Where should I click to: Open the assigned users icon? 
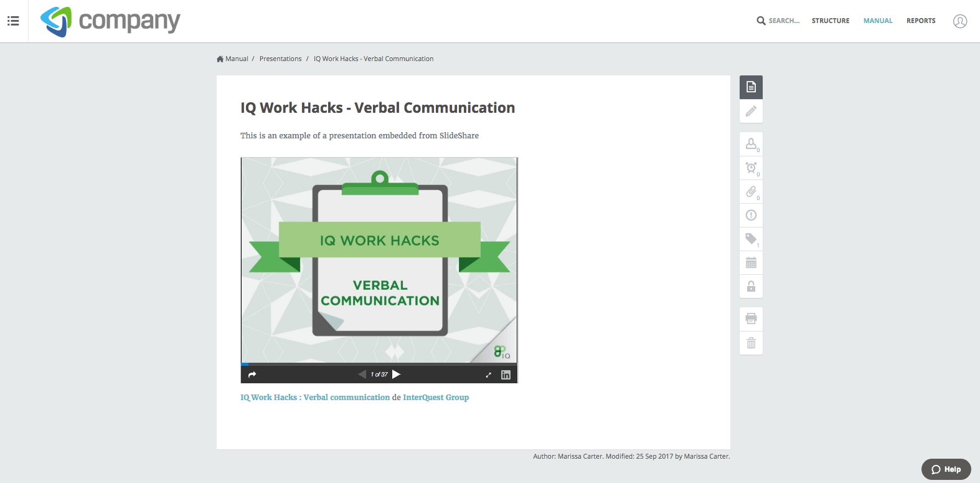click(x=751, y=144)
